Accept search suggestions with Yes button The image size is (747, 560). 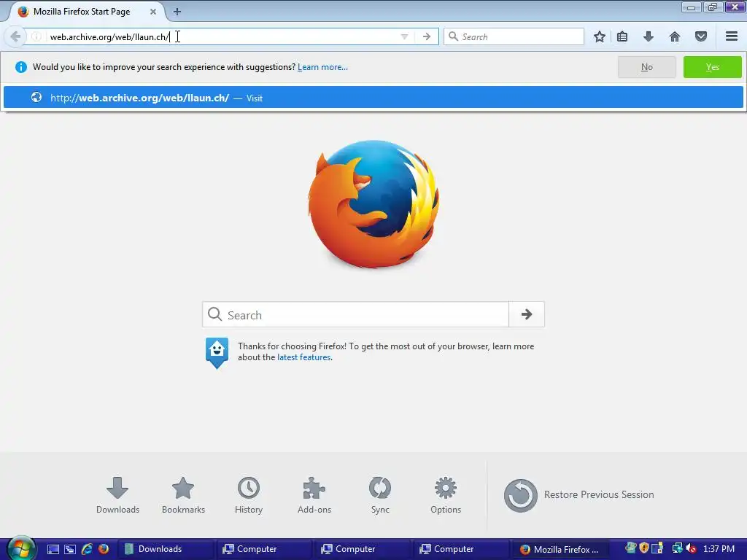[712, 67]
